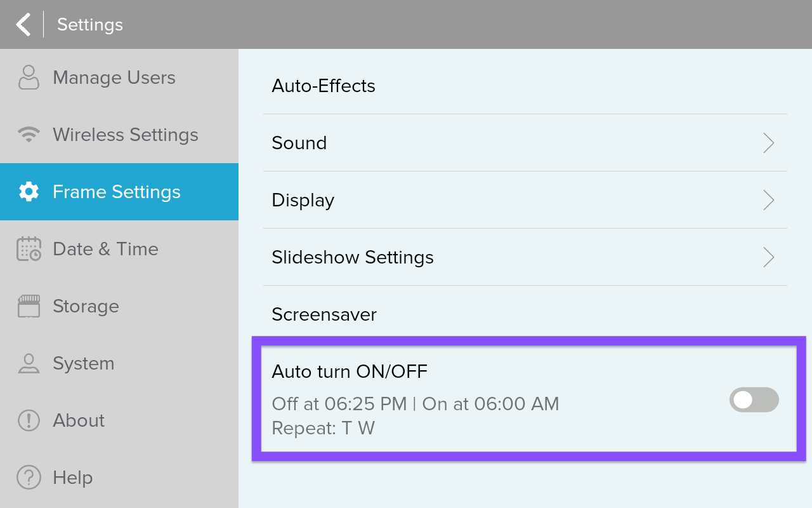Viewport: 812px width, 508px height.
Task: Click the Off at 06:25 PM schedule text
Action: [339, 404]
